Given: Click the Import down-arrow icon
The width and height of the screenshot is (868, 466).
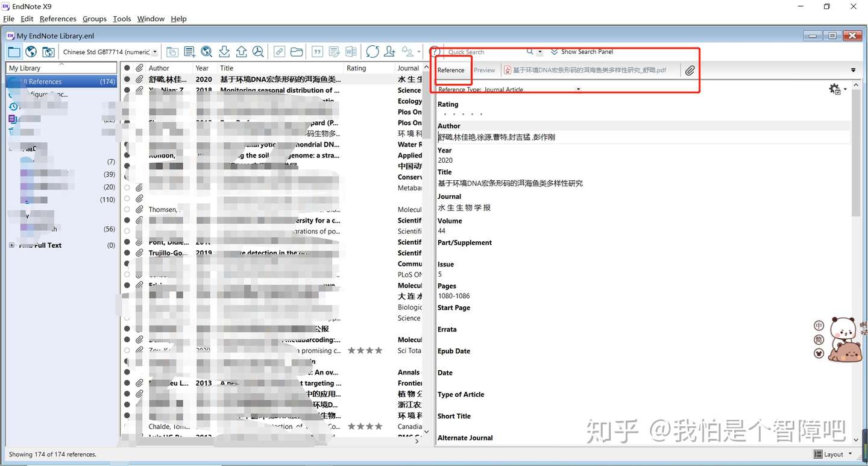Looking at the screenshot, I should [x=224, y=52].
